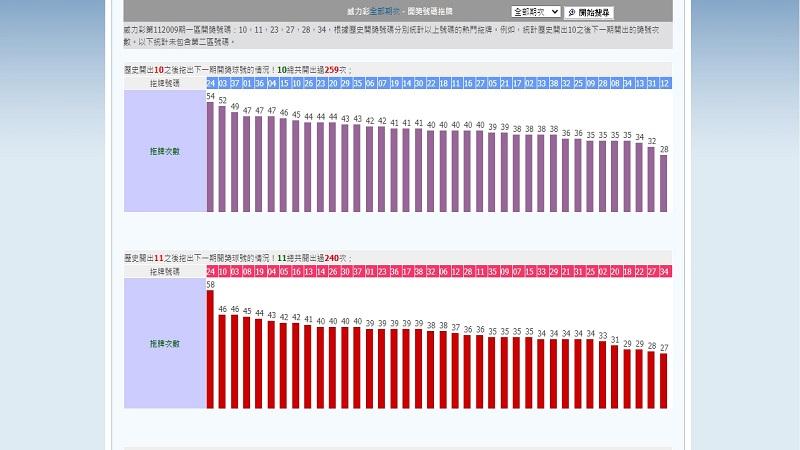
Task: Click the 拖牌號碼 label in the second chart
Action: [x=164, y=271]
